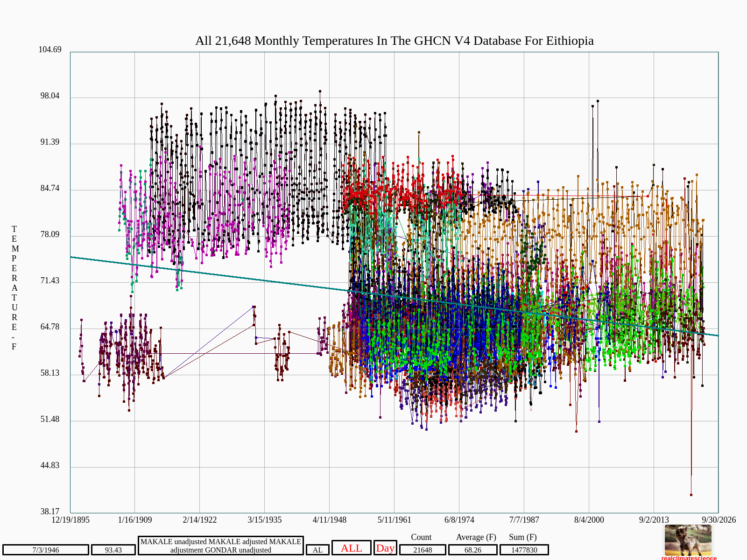Click the value field showing 93.43
This screenshot has width=747, height=560.
[x=113, y=550]
